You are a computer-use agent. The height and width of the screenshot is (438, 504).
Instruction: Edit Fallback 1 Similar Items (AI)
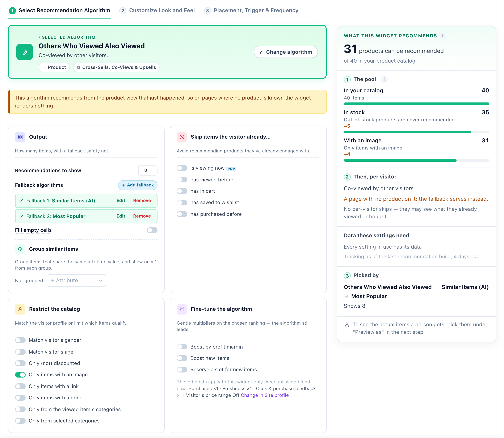click(x=121, y=201)
